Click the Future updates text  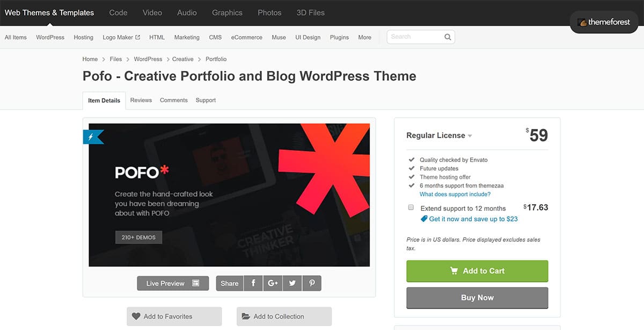pyautogui.click(x=439, y=168)
